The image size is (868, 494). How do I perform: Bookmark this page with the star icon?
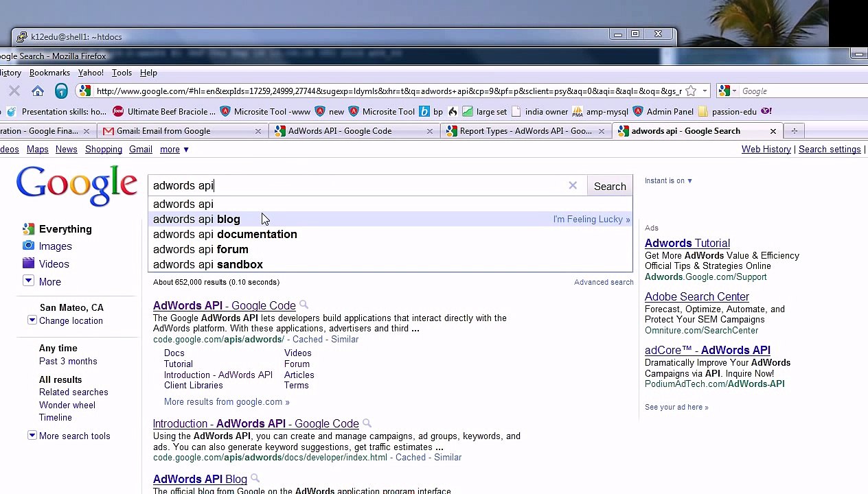tap(691, 91)
